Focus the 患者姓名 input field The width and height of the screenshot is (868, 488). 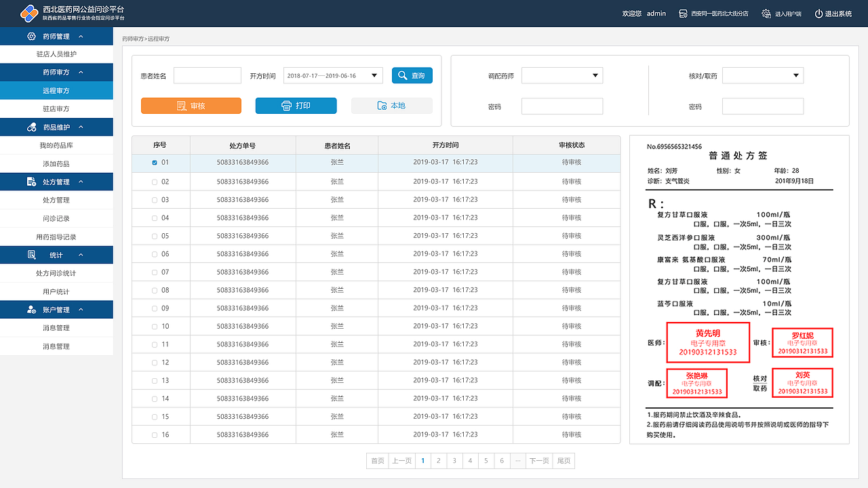coord(208,75)
